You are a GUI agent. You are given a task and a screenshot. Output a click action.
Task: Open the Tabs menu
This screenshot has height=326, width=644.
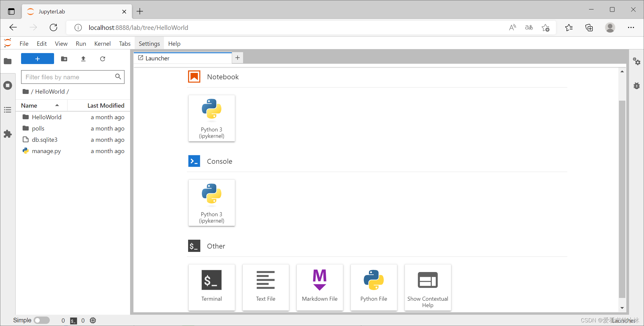[125, 44]
